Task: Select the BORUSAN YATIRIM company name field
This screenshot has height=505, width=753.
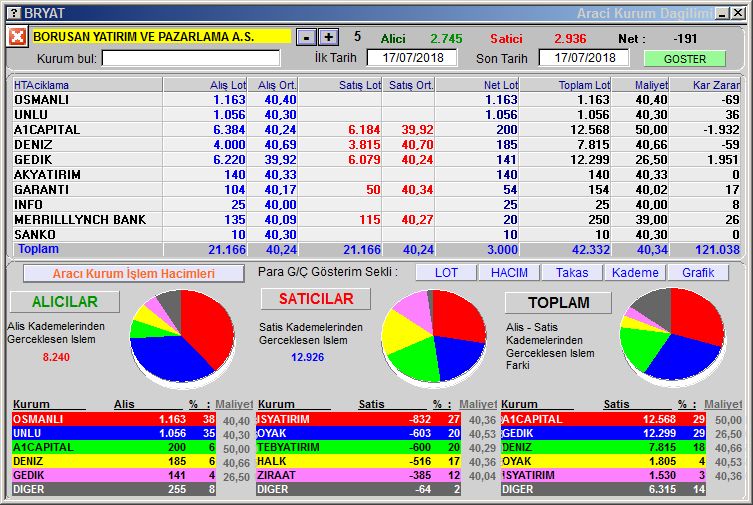Action: pyautogui.click(x=161, y=36)
